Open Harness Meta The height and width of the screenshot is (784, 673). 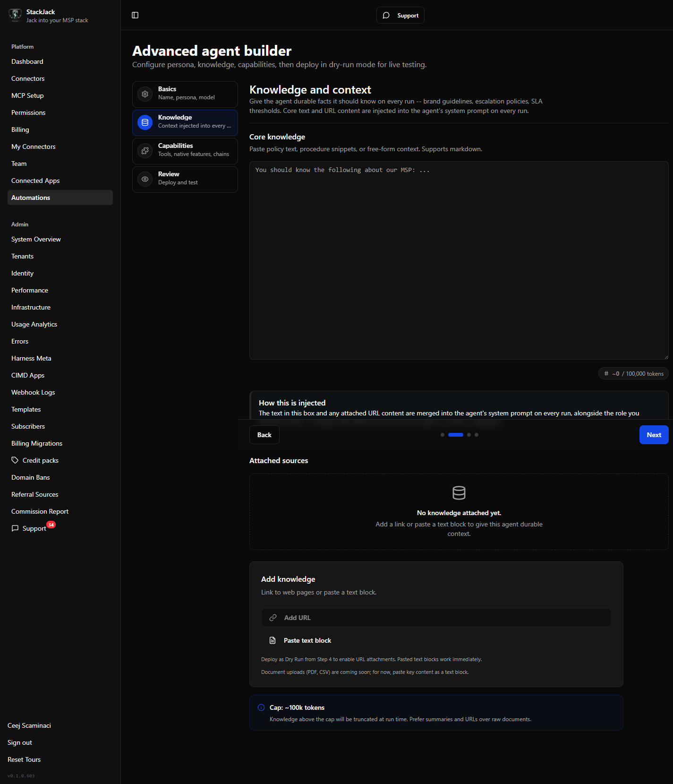[60, 358]
